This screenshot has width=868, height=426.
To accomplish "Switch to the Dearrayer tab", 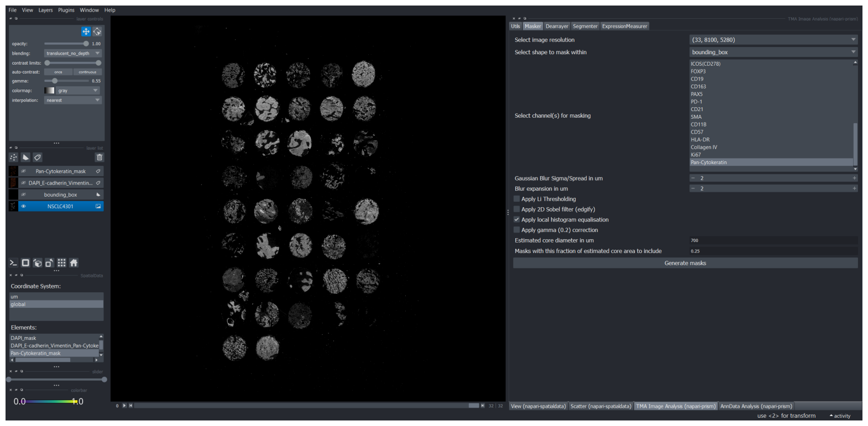I will pos(557,26).
